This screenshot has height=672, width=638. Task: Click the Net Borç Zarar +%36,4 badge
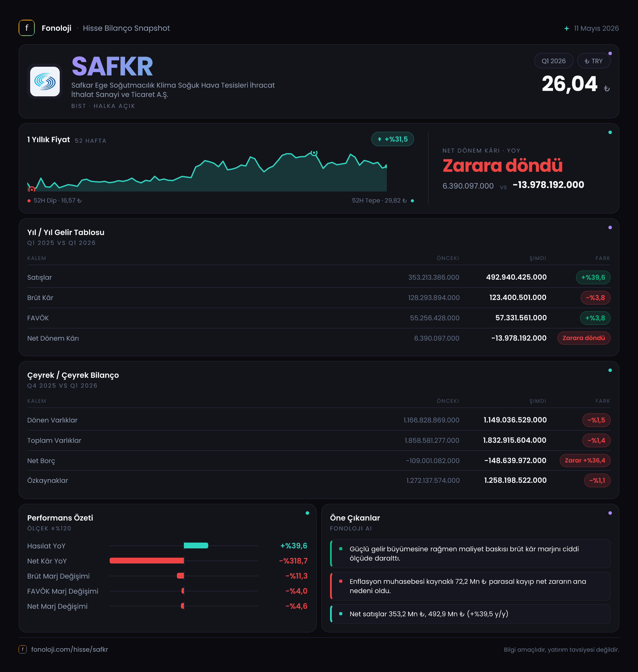(585, 460)
